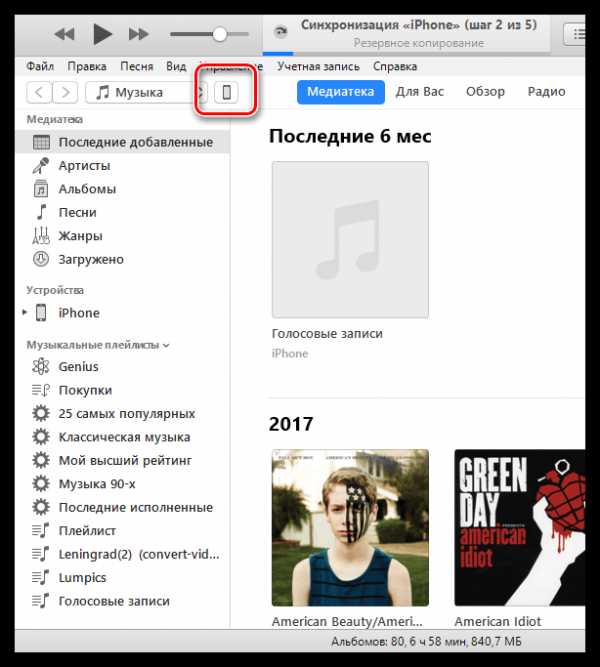The image size is (600, 667).
Task: Show the Загружено downloaded items
Action: pos(91,259)
